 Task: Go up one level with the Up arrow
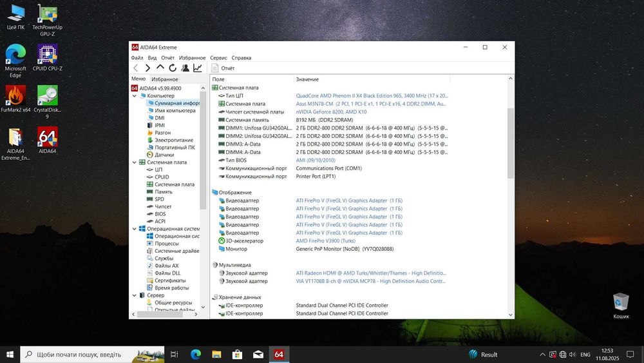pos(160,68)
